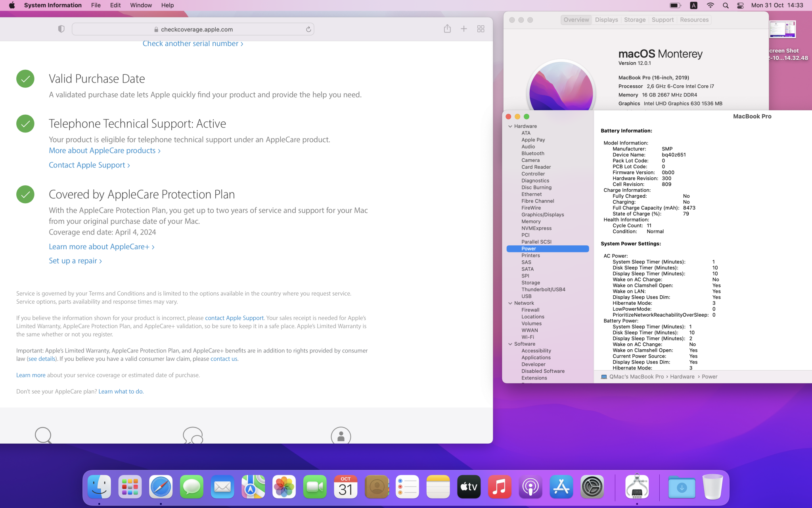
Task: Click the privacy shield icon in Safari
Action: [x=61, y=29]
